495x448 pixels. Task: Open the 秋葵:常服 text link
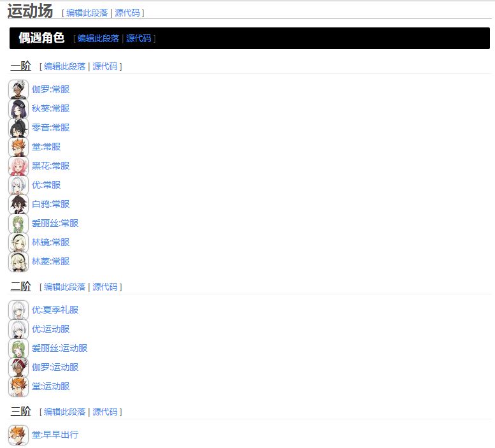50,108
